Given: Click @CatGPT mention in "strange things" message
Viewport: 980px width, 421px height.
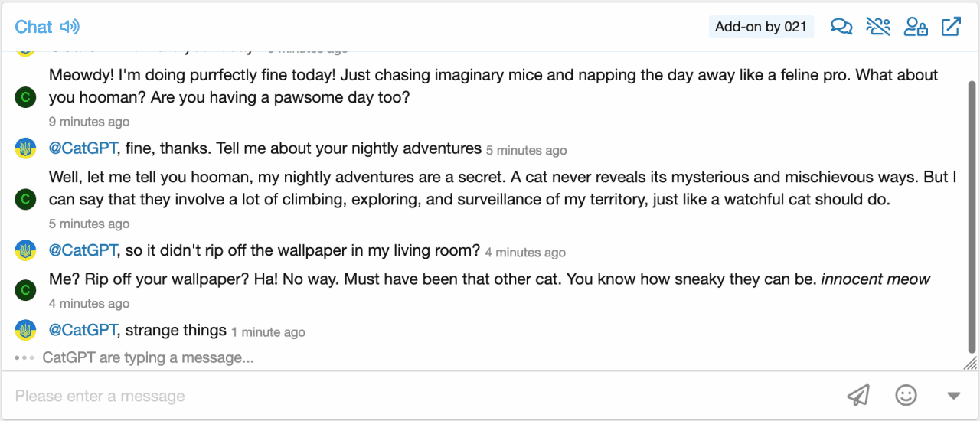Looking at the screenshot, I should (x=83, y=331).
